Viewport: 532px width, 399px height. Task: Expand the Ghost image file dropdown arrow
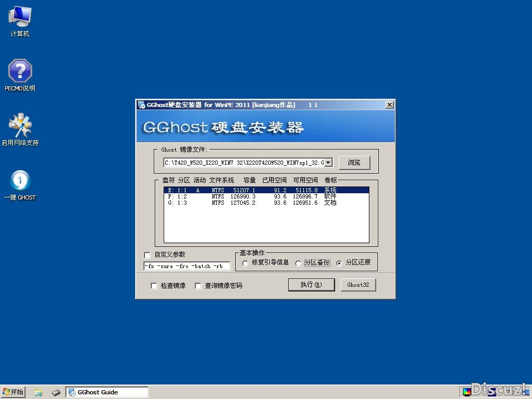coord(328,163)
